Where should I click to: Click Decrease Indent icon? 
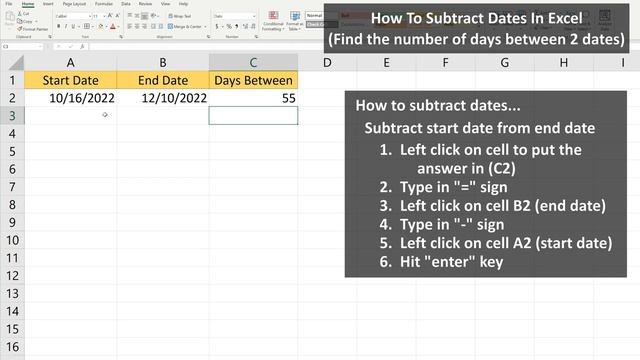point(153,27)
